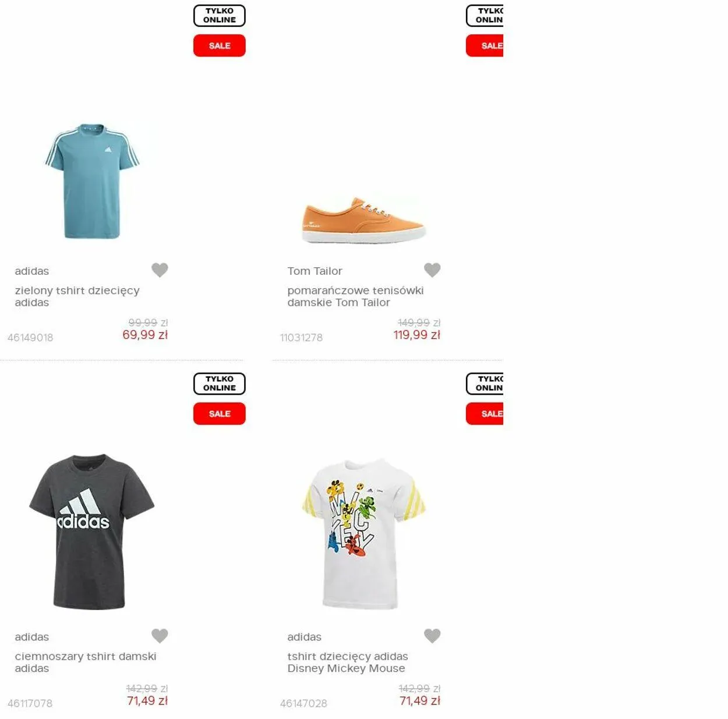Open 'zielony tshirt dziecięcy adidas' product link

point(77,296)
